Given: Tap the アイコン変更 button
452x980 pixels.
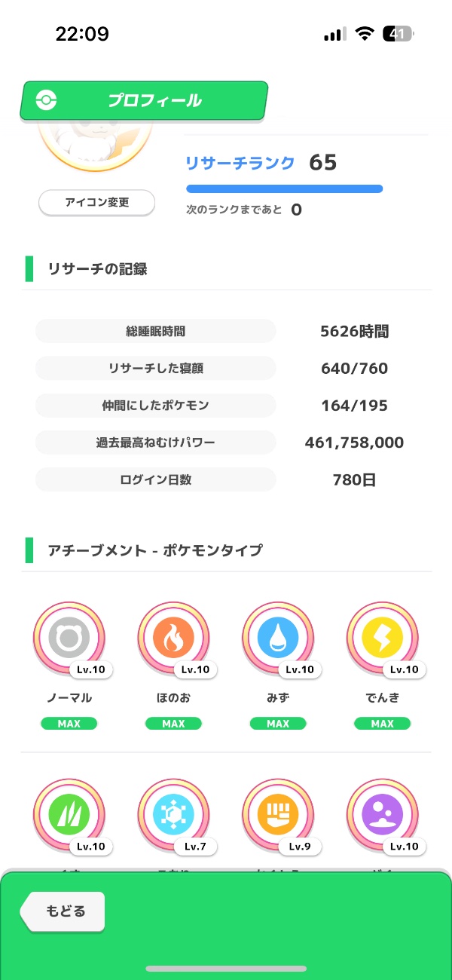Looking at the screenshot, I should point(96,203).
